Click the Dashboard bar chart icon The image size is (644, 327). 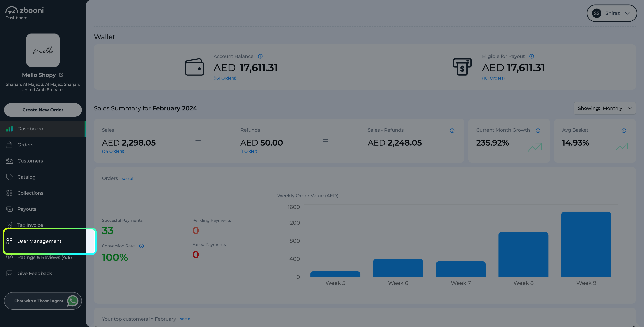pos(9,129)
